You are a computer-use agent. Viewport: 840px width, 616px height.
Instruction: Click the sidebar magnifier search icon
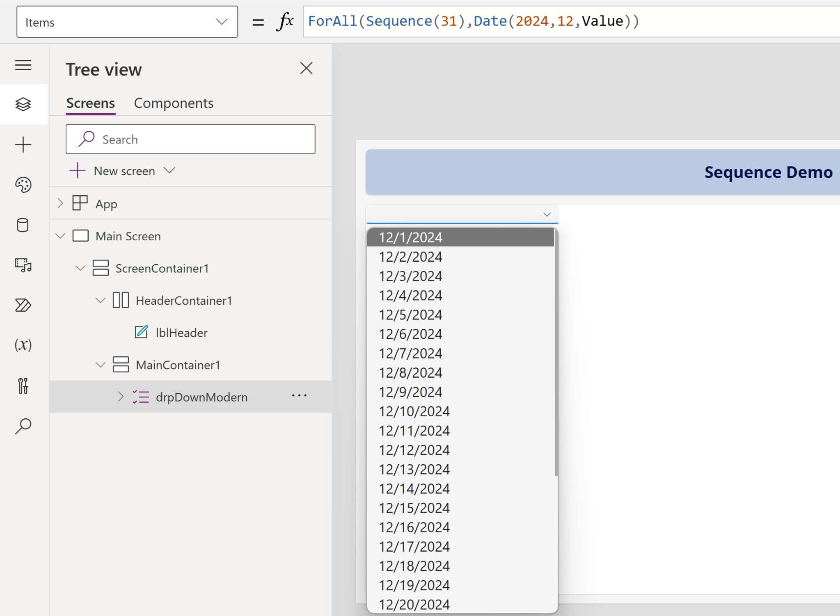coord(23,426)
